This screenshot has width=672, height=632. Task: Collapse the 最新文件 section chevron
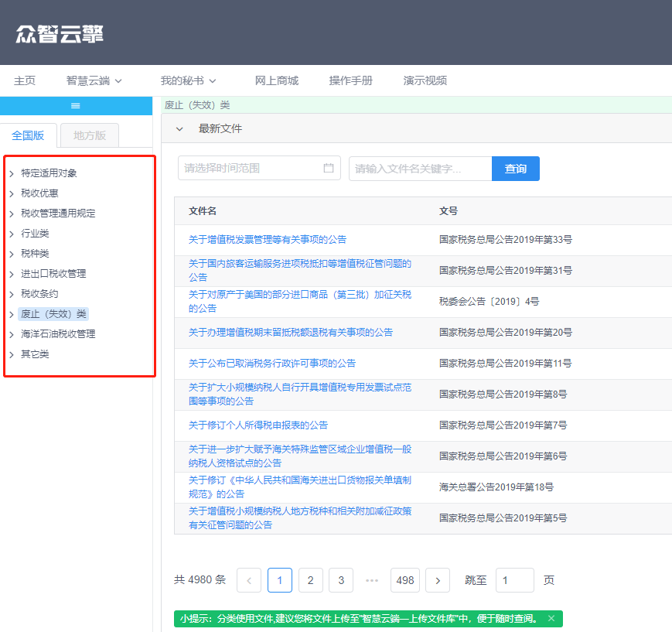click(179, 129)
